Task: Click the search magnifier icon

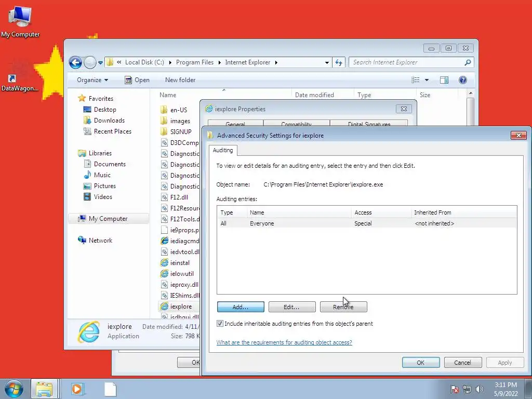Action: pos(468,62)
